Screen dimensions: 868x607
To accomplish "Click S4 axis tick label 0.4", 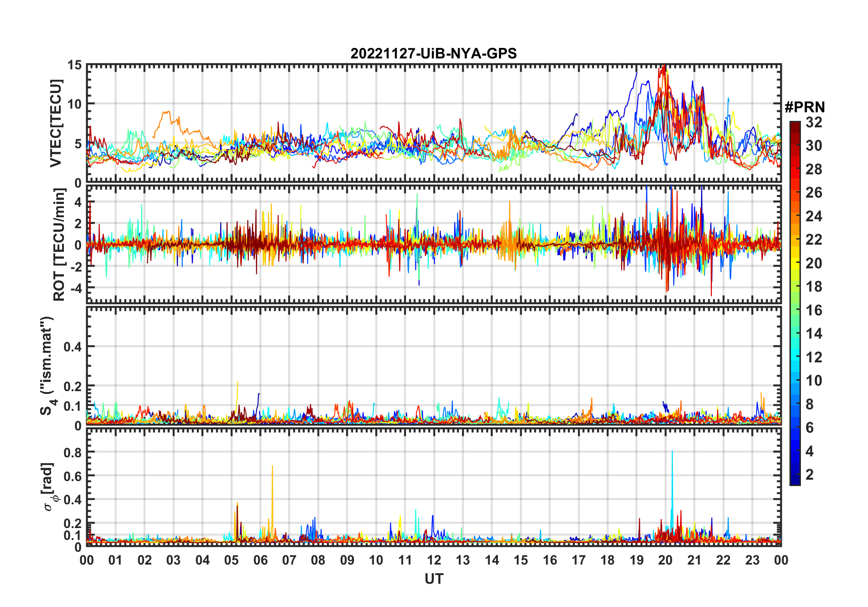I will [73, 347].
